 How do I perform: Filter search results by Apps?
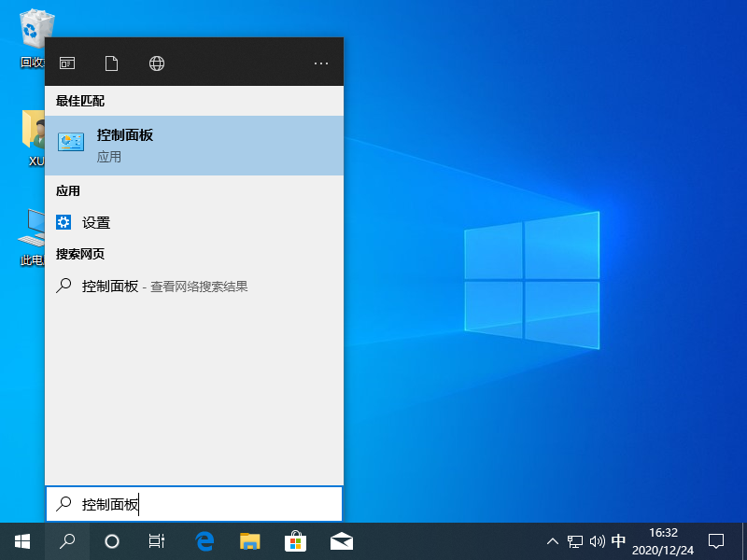click(66, 63)
